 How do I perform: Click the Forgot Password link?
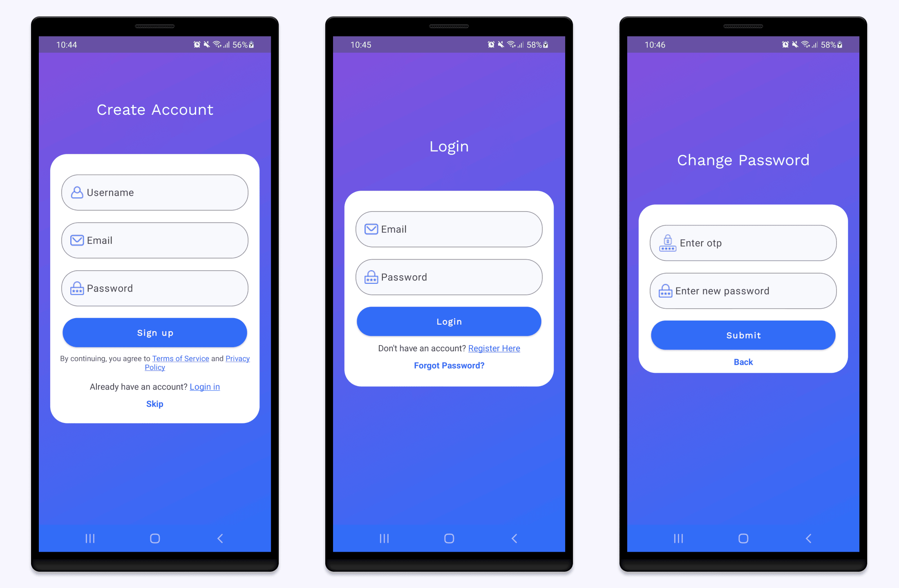[449, 365]
